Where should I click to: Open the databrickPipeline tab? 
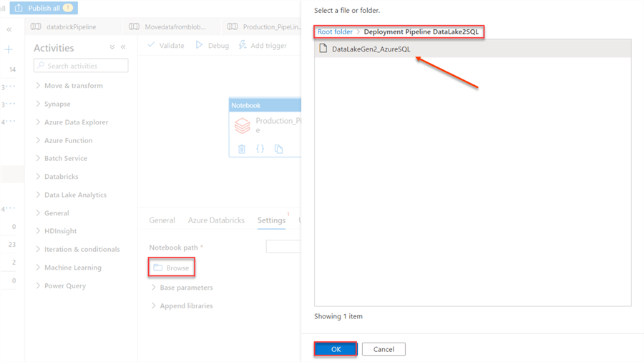click(x=71, y=26)
